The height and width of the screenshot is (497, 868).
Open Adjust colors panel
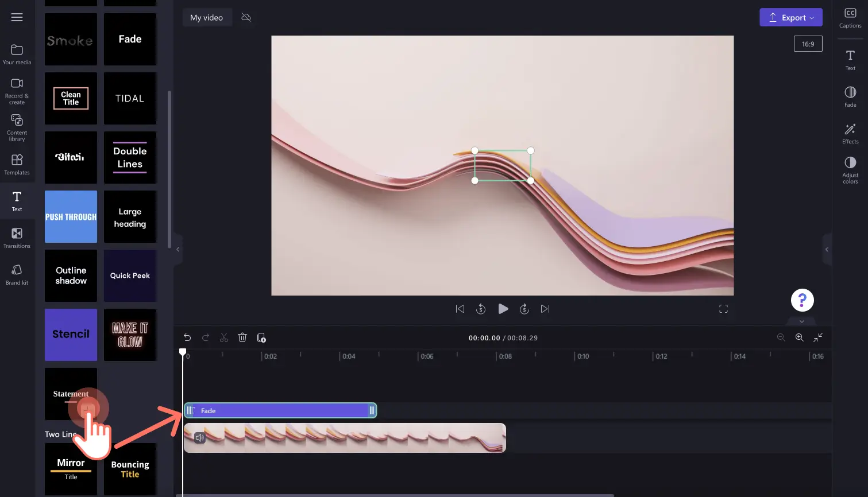[x=850, y=170]
